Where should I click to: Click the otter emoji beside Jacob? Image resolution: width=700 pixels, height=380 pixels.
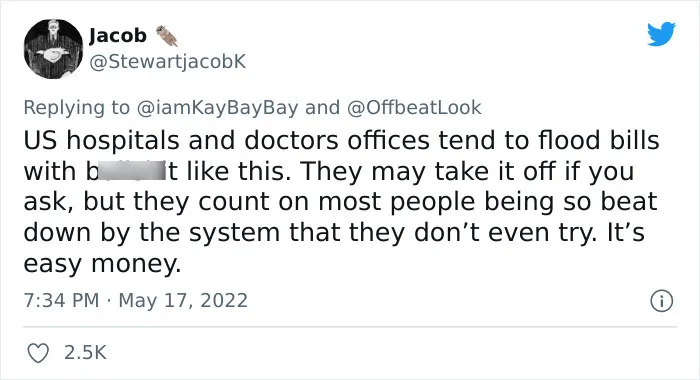pyautogui.click(x=167, y=36)
